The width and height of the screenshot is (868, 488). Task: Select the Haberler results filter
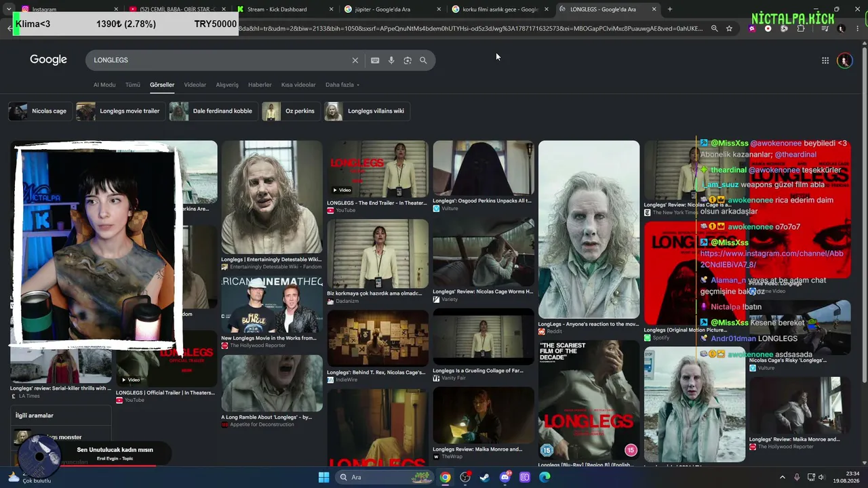pyautogui.click(x=260, y=85)
